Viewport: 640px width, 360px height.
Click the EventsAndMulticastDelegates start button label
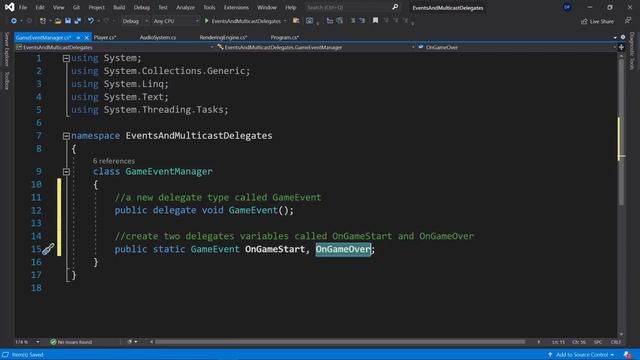pyautogui.click(x=246, y=21)
